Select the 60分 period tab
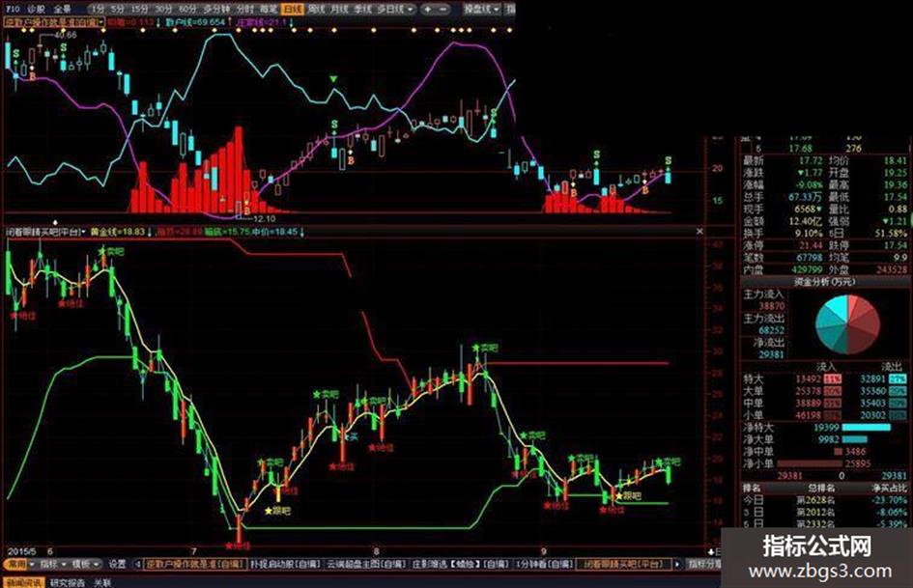Image resolution: width=913 pixels, height=588 pixels. [x=187, y=10]
